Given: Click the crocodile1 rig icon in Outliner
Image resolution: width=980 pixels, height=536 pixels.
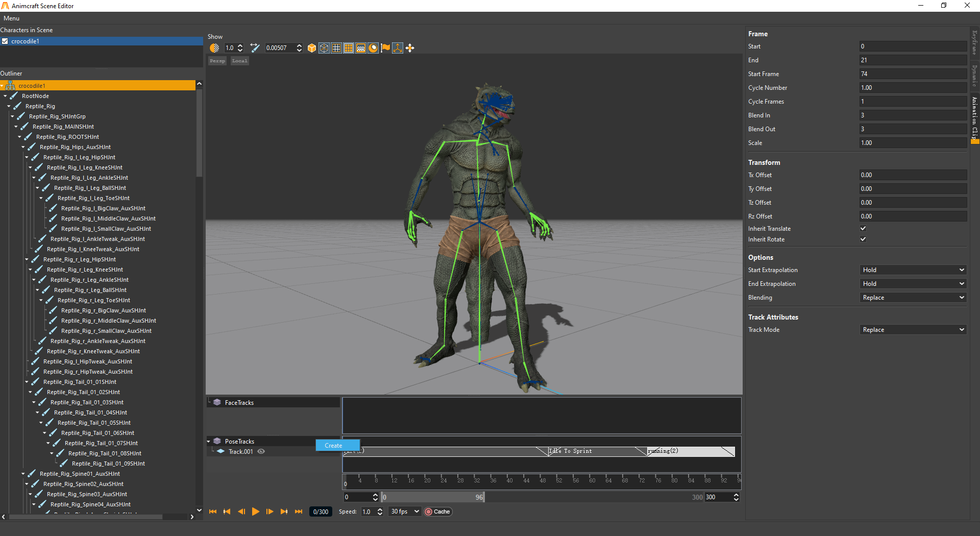Looking at the screenshot, I should tap(10, 86).
